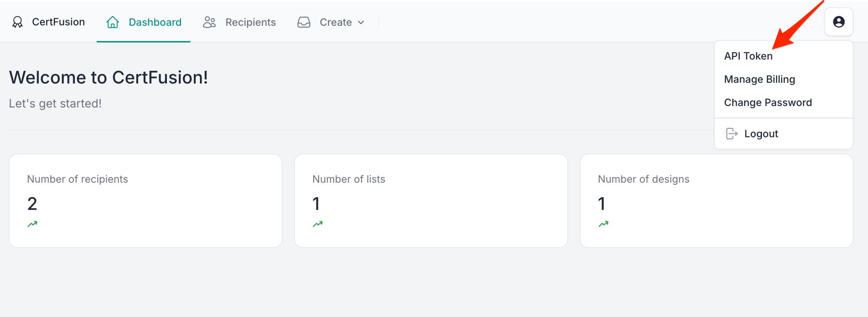Switch to the Dashboard tab
Viewport: 868px width, 317px height.
tap(155, 22)
